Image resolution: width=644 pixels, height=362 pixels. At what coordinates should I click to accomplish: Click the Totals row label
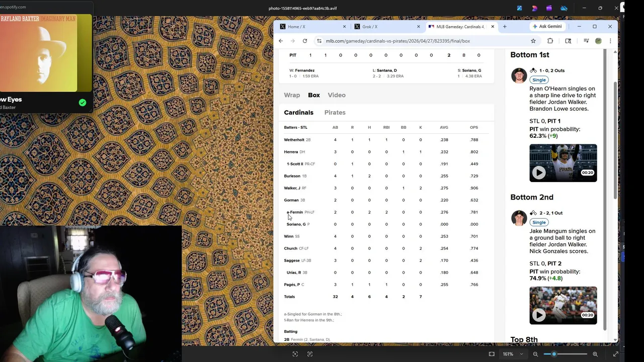289,297
